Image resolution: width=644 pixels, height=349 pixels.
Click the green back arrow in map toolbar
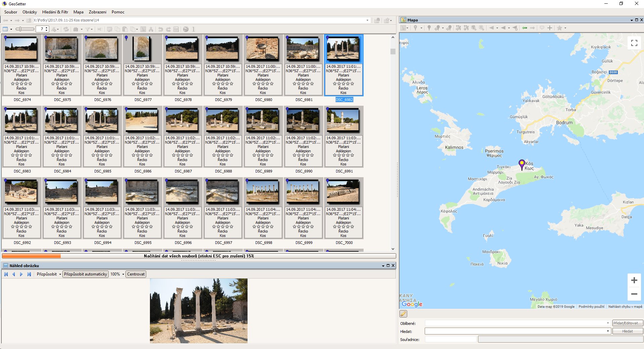point(525,28)
